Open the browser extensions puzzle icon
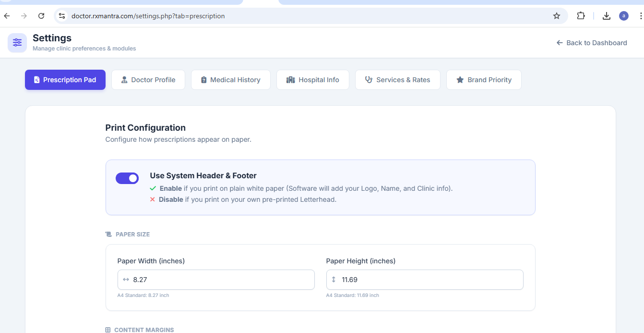 581,16
